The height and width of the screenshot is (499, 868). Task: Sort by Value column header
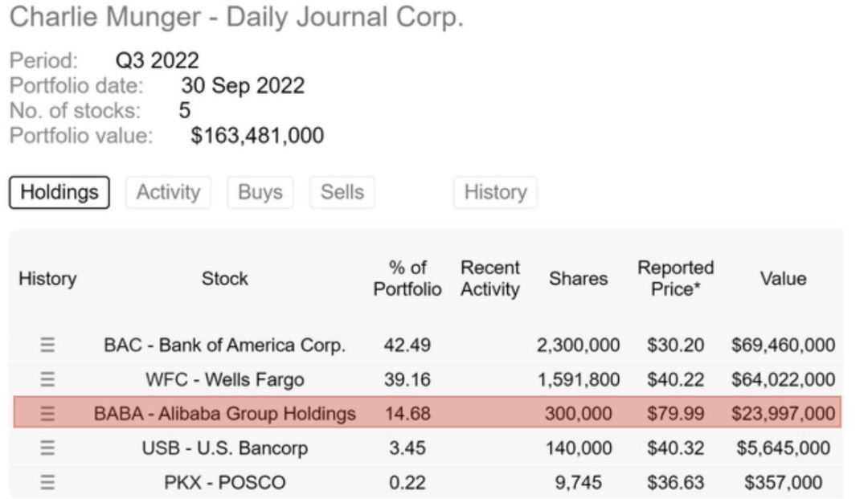coord(783,279)
